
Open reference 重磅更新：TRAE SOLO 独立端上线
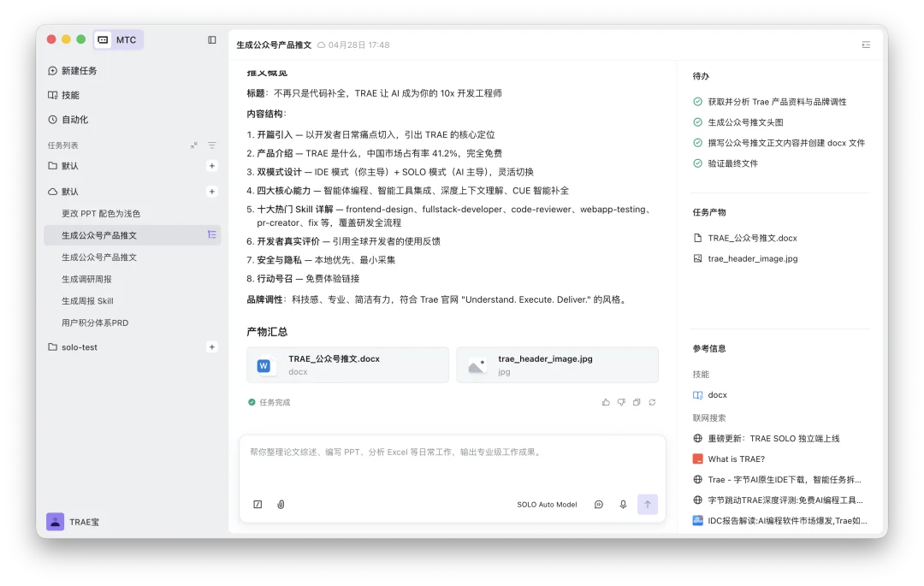coord(766,438)
